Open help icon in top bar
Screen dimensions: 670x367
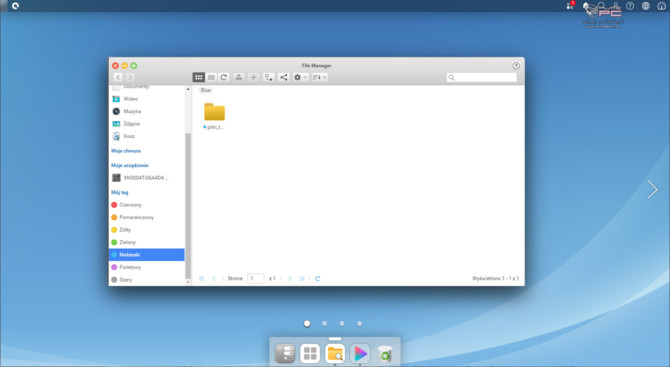630,6
